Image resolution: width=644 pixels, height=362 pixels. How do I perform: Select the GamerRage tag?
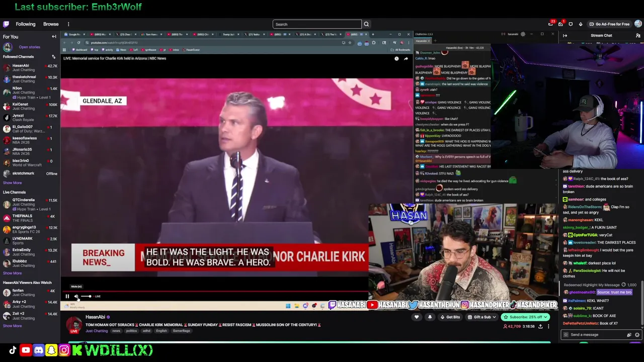pos(182,331)
